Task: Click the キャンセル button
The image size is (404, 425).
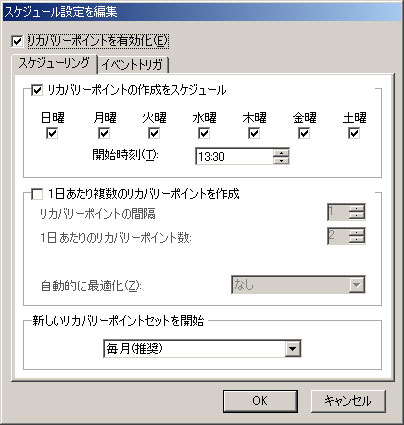Action: click(348, 401)
